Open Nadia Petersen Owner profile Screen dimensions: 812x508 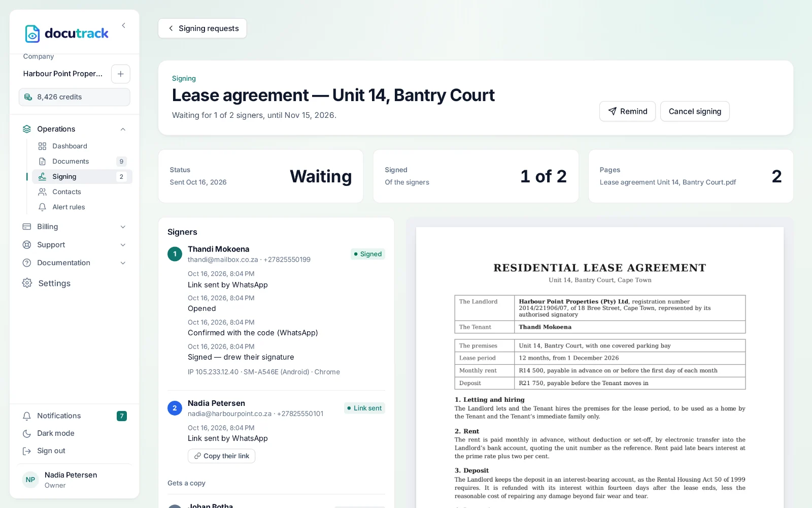[75, 480]
